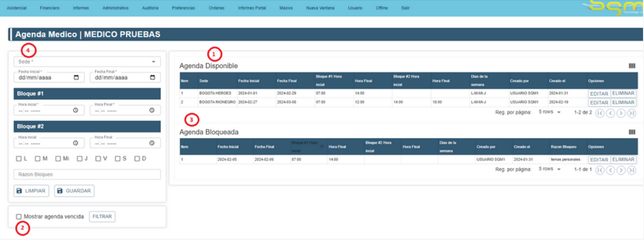644x240 pixels.
Task: Open calendar picker in Fecha Inicial field
Action: [76, 77]
